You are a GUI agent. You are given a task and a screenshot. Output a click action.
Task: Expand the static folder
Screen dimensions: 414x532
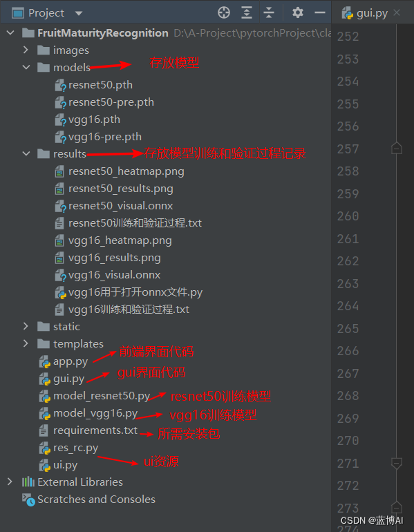click(26, 326)
